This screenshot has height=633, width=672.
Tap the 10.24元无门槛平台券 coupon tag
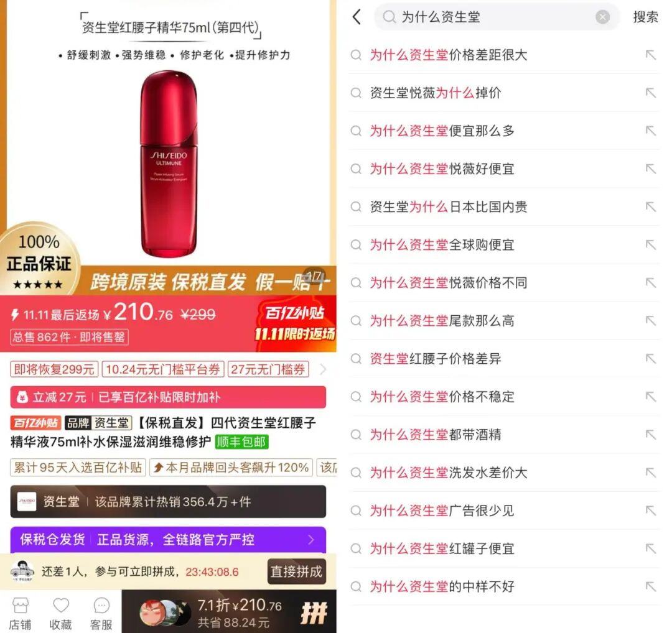click(163, 369)
